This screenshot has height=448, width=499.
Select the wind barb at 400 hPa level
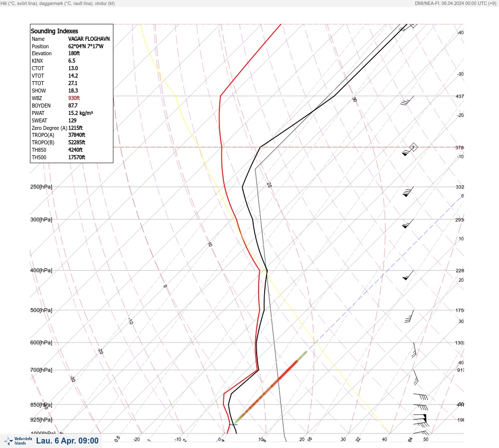[408, 275]
